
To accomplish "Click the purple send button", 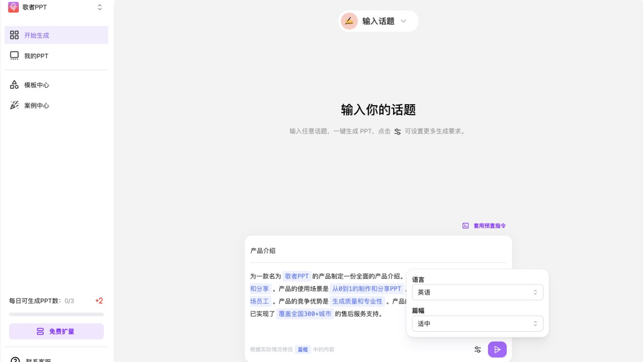I will click(x=497, y=349).
